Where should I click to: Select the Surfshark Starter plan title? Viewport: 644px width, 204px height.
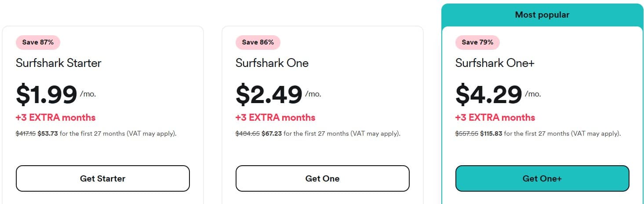click(58, 63)
